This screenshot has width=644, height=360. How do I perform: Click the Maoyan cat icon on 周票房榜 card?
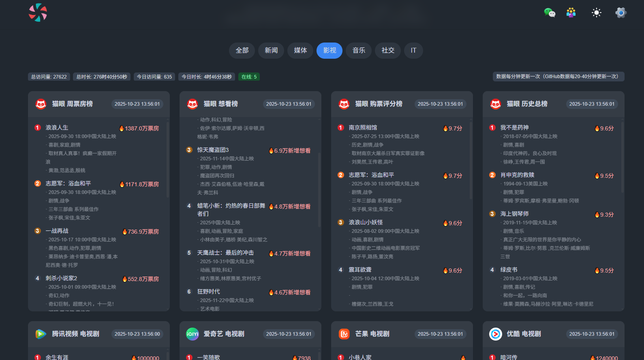41,104
